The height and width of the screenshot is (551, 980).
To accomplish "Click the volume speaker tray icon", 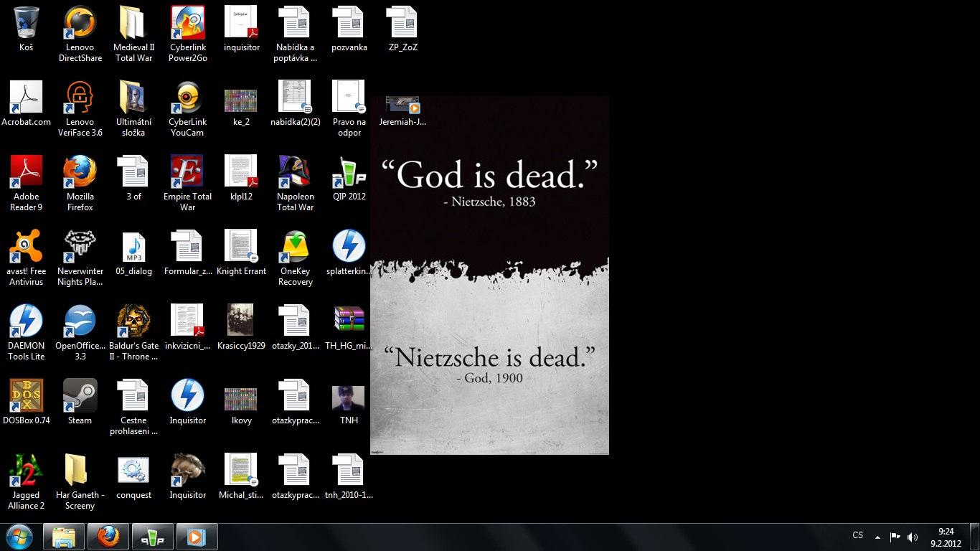I will [x=913, y=537].
